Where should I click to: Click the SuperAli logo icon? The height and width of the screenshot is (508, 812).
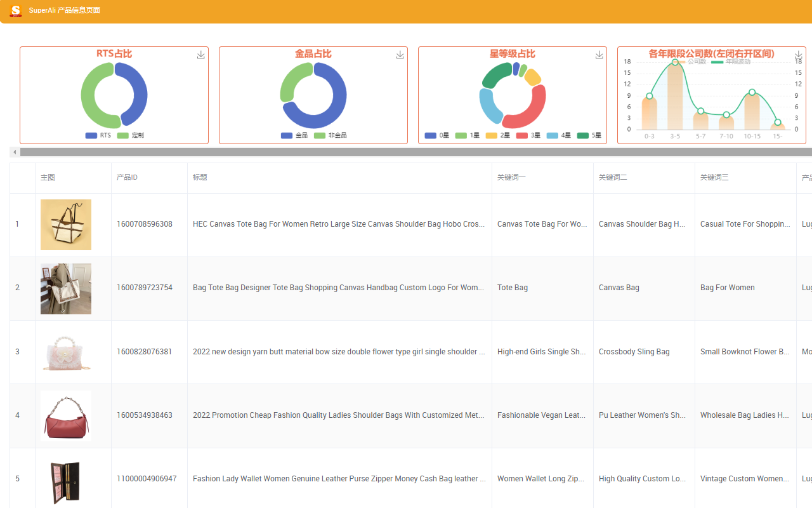[x=16, y=11]
